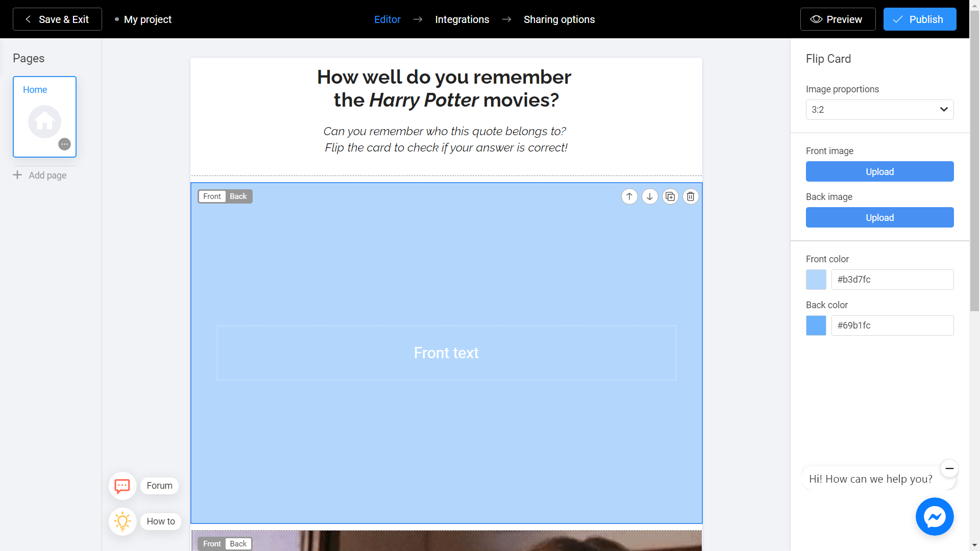Click the page vertical scrollbar
980x551 pixels.
click(x=974, y=160)
